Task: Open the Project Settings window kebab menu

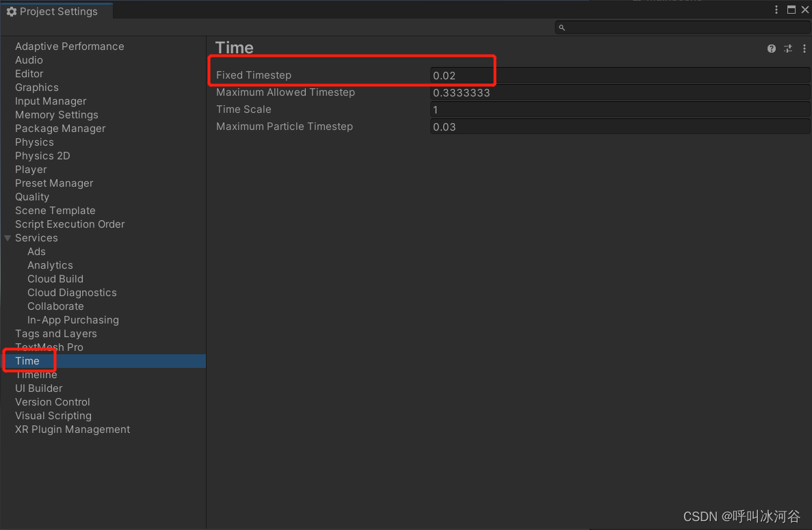Action: 776,10
